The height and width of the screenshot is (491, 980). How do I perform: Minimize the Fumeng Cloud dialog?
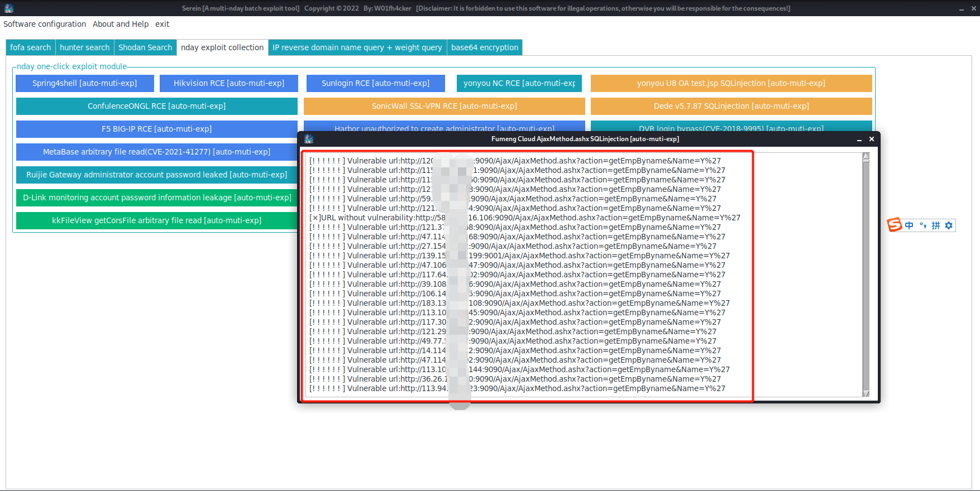click(859, 139)
